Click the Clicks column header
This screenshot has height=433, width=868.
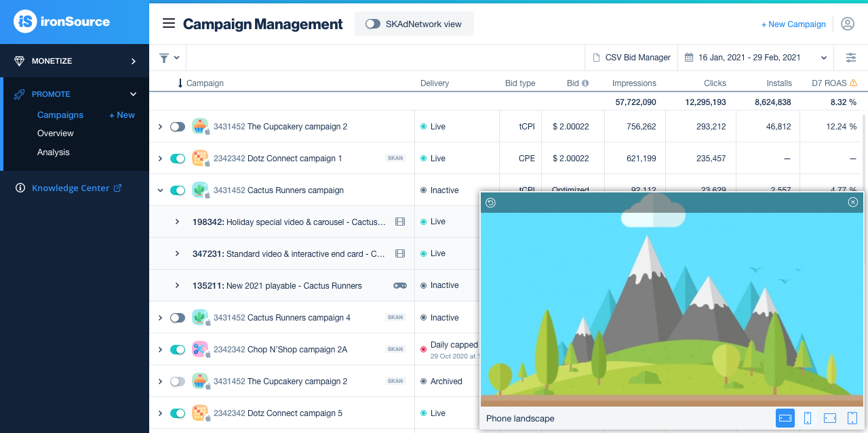tap(715, 83)
